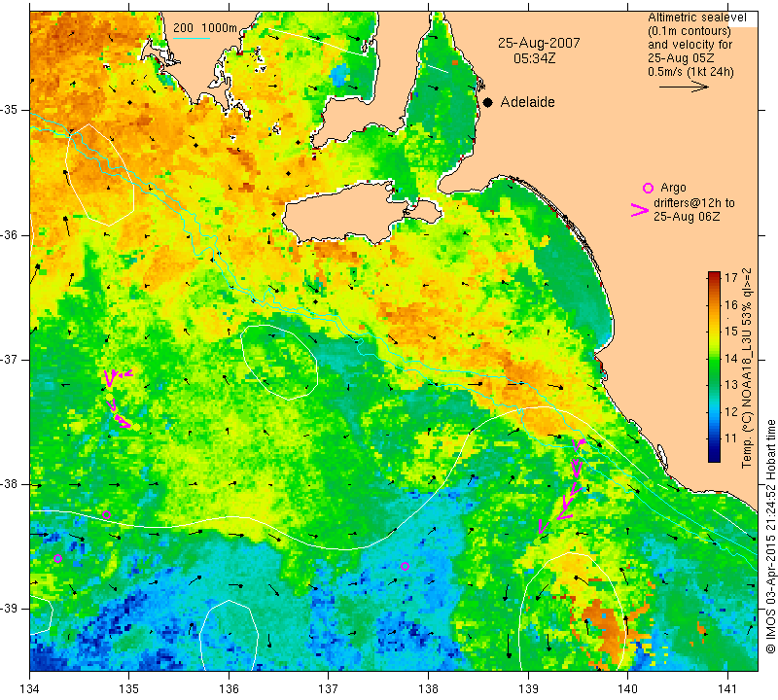Screen dimensions: 778x700
Task: Click the black Adelaide city marker dot
Action: [488, 102]
